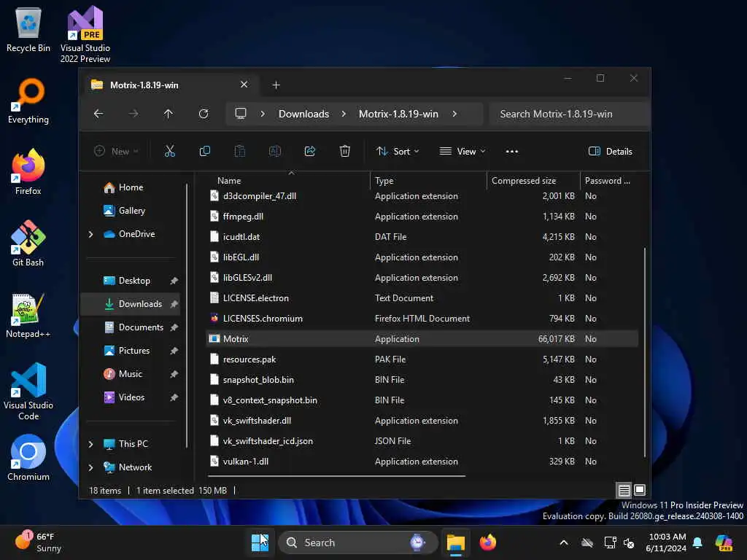Click the Cut scissors icon in toolbar
This screenshot has width=747, height=560.
pos(169,152)
